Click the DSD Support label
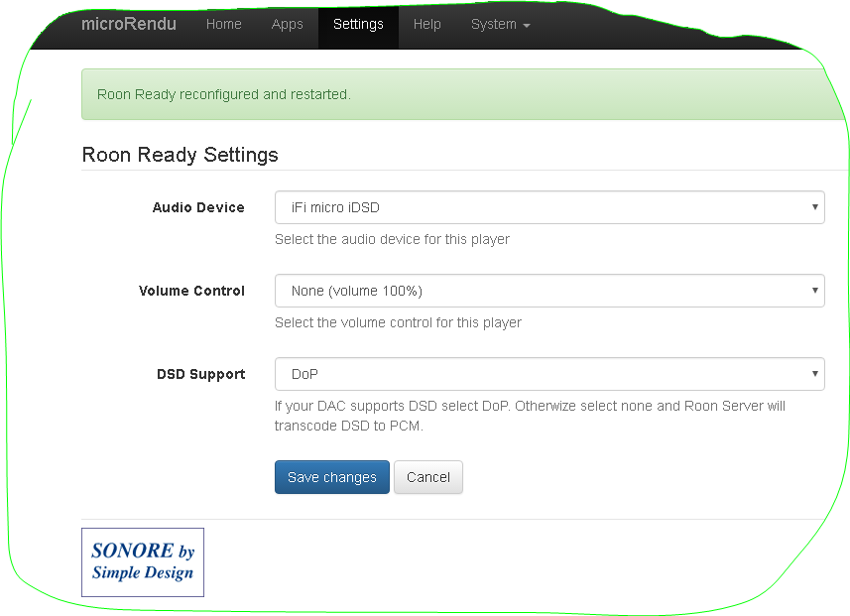 [x=201, y=374]
